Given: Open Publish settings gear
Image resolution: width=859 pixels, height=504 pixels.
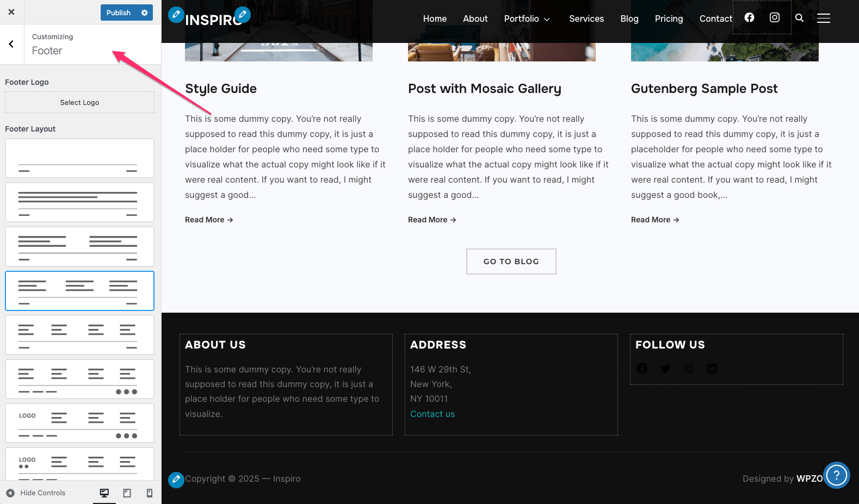Looking at the screenshot, I should click(145, 13).
